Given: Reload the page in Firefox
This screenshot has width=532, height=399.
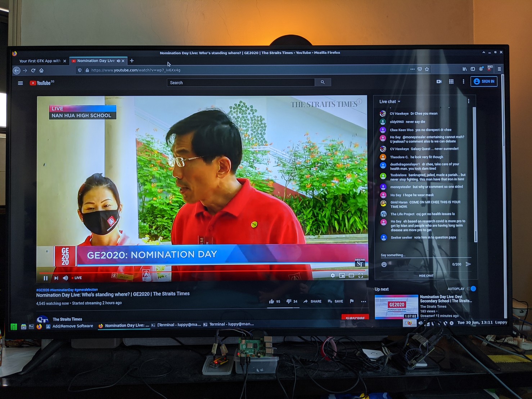Looking at the screenshot, I should (x=33, y=71).
